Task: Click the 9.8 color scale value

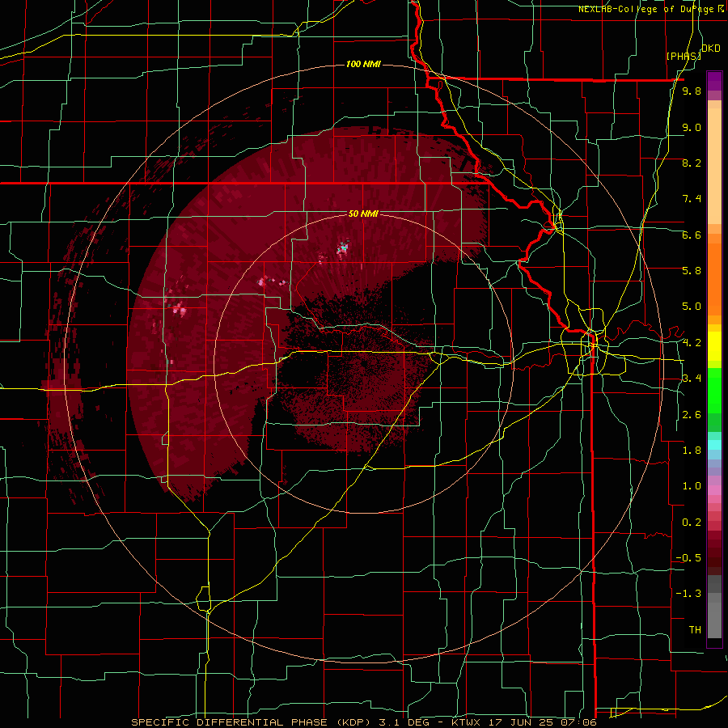Action: [x=692, y=91]
